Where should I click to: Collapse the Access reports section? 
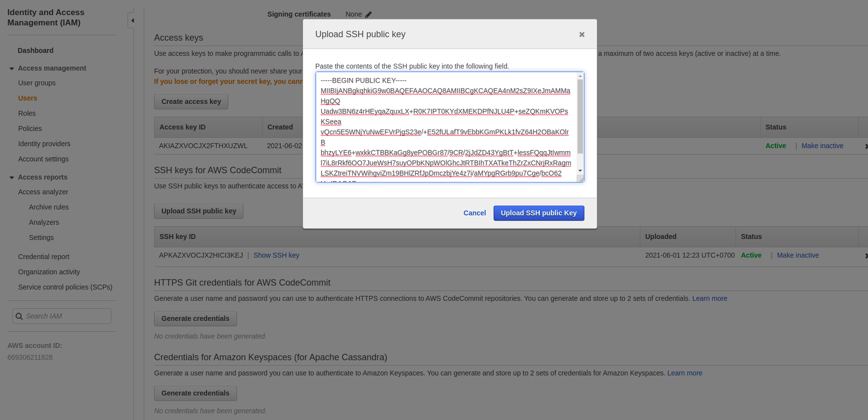(12, 177)
